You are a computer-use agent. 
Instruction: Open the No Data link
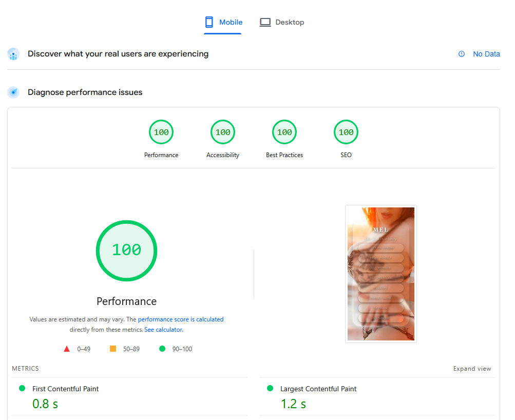[x=486, y=54]
